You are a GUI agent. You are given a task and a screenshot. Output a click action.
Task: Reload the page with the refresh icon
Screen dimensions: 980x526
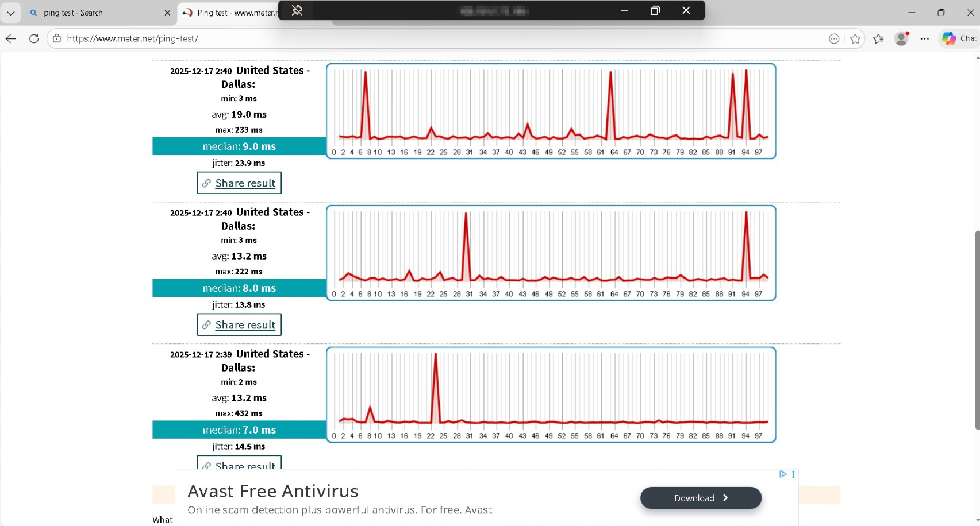point(34,38)
